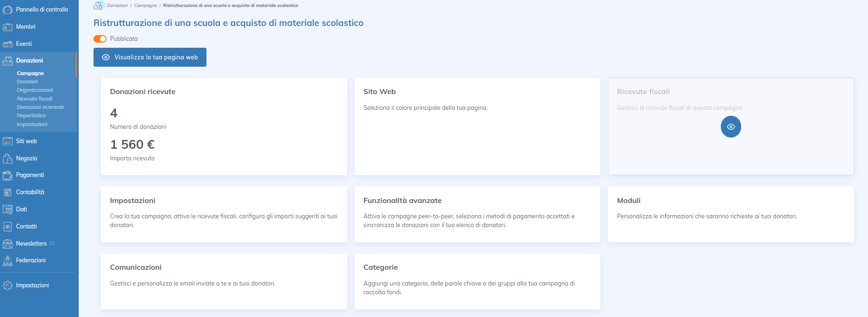The width and height of the screenshot is (868, 317).
Task: Click the Siti web sidebar icon
Action: click(7, 141)
